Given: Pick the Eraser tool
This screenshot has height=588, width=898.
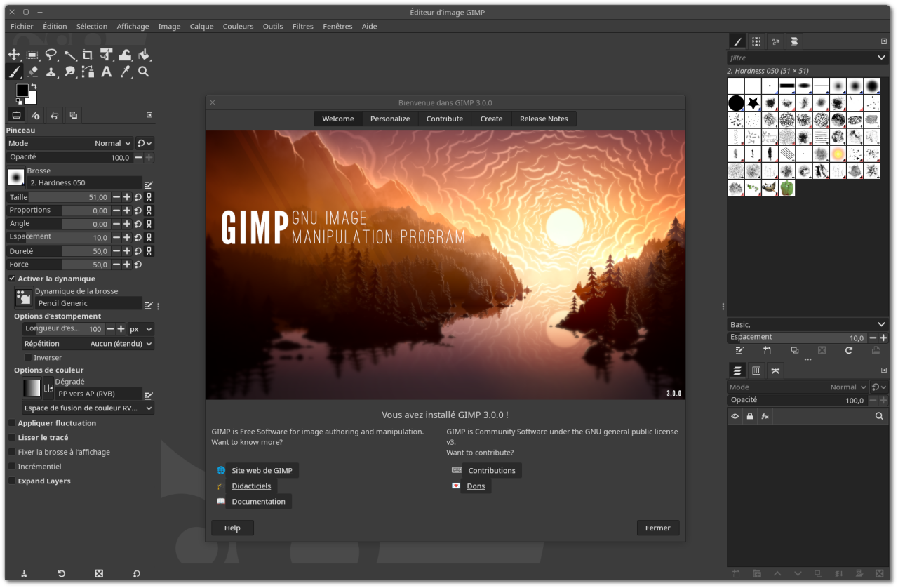Looking at the screenshot, I should point(32,72).
